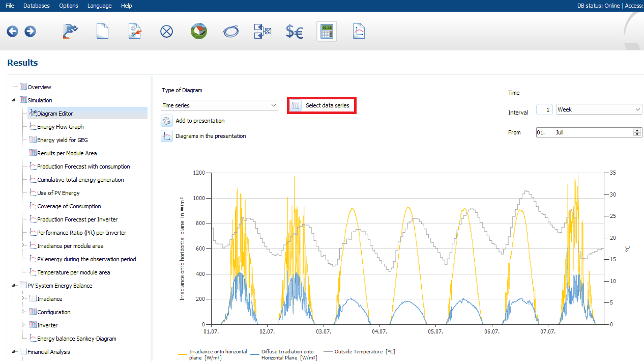Open the financial analysis $€ icon
644x361 pixels.
[294, 32]
